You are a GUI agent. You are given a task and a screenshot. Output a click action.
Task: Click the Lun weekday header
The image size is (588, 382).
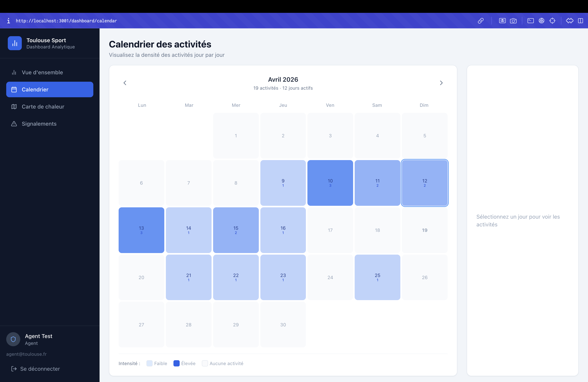click(142, 105)
